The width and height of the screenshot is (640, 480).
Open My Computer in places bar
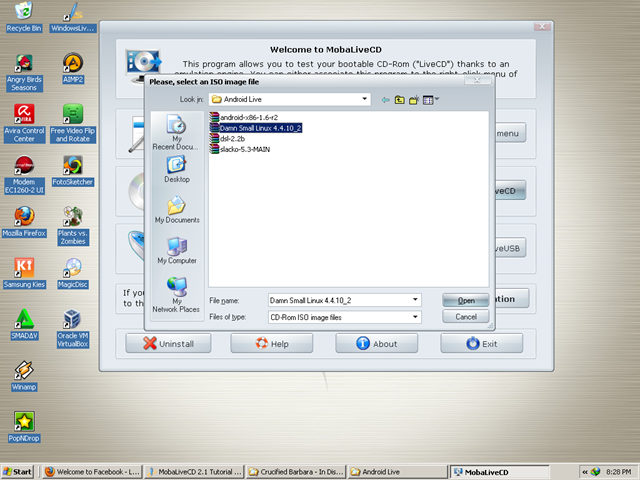(177, 251)
